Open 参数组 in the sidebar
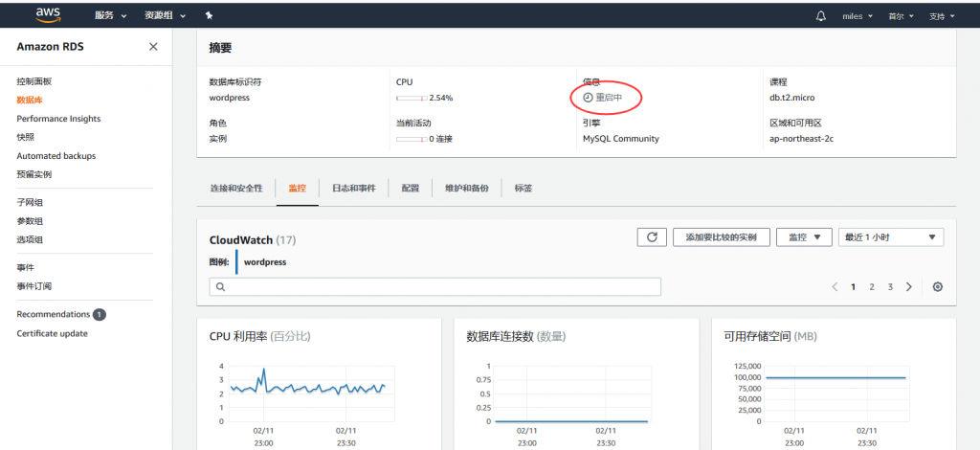Viewport: 980px width, 450px height. pos(30,221)
